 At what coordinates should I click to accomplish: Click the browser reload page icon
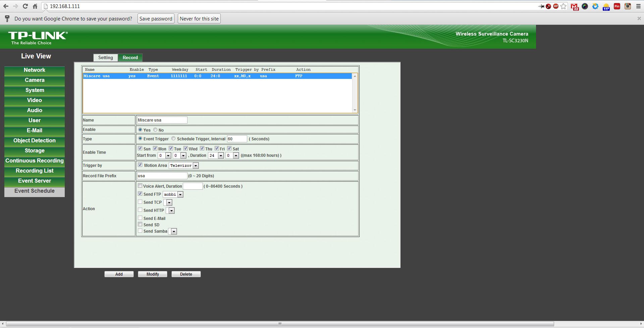[25, 6]
